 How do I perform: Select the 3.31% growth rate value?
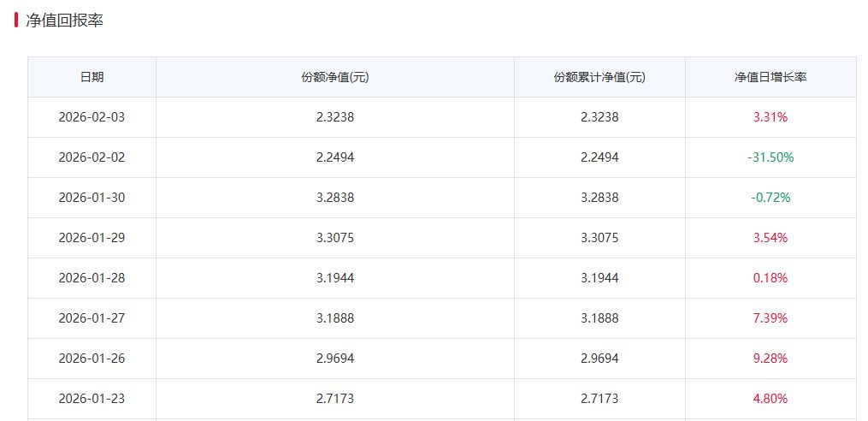click(x=770, y=117)
